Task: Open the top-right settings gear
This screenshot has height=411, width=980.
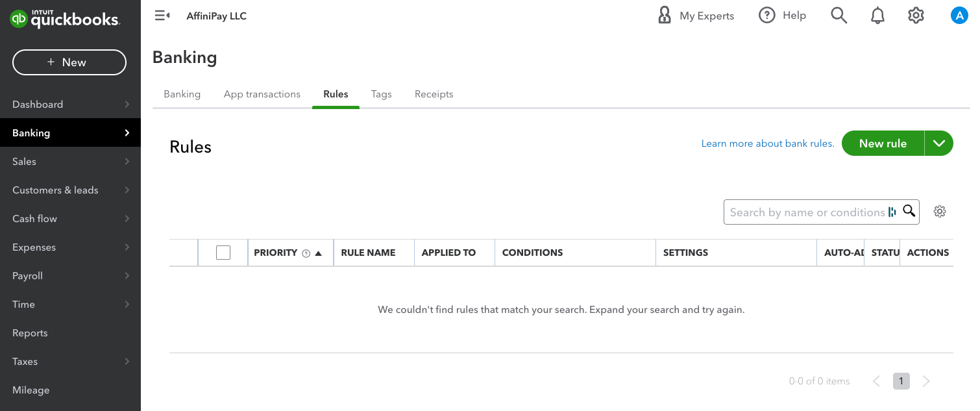Action: pos(916,16)
